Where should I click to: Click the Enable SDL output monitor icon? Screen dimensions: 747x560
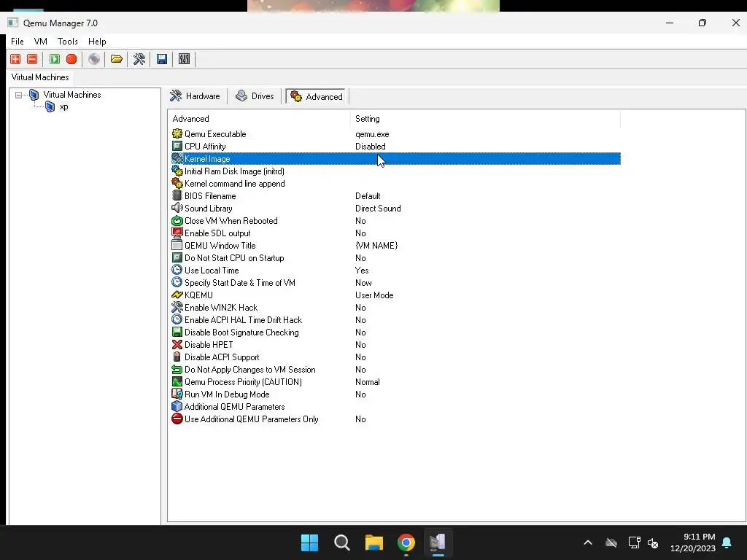177,233
